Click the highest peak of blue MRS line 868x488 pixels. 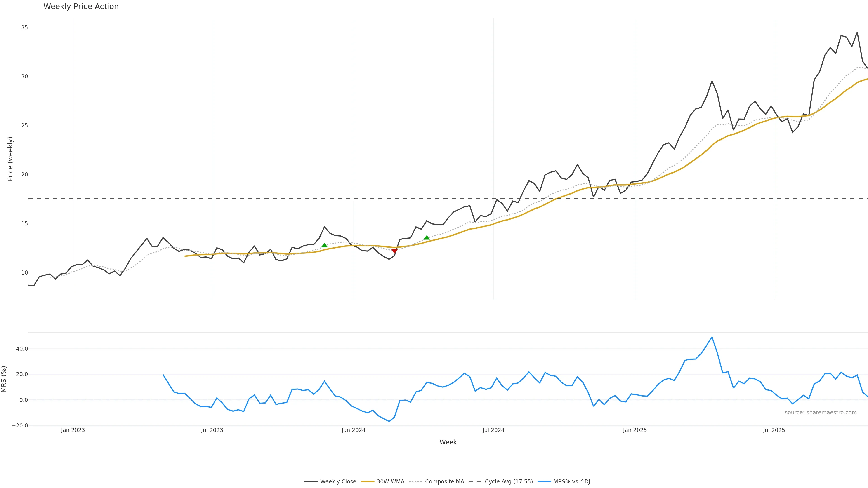[x=712, y=337]
